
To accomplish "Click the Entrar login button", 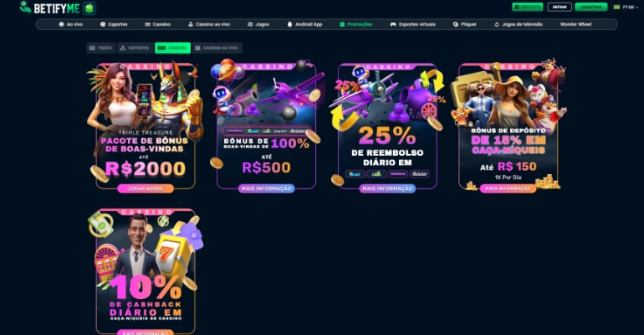I will 560,7.
